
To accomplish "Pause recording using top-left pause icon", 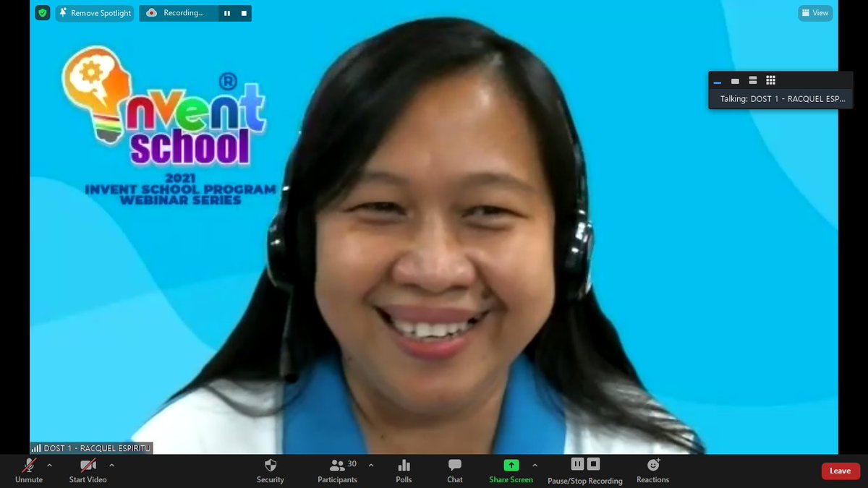I will coord(227,13).
